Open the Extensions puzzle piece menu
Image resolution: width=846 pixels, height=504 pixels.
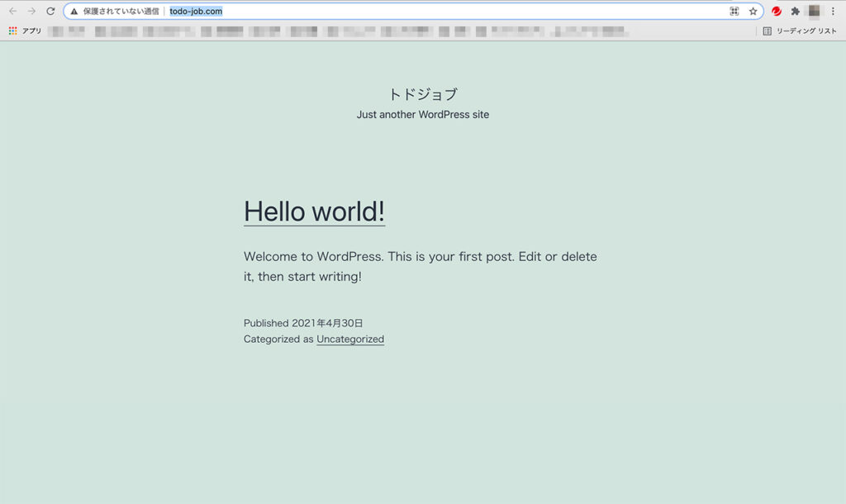click(796, 12)
